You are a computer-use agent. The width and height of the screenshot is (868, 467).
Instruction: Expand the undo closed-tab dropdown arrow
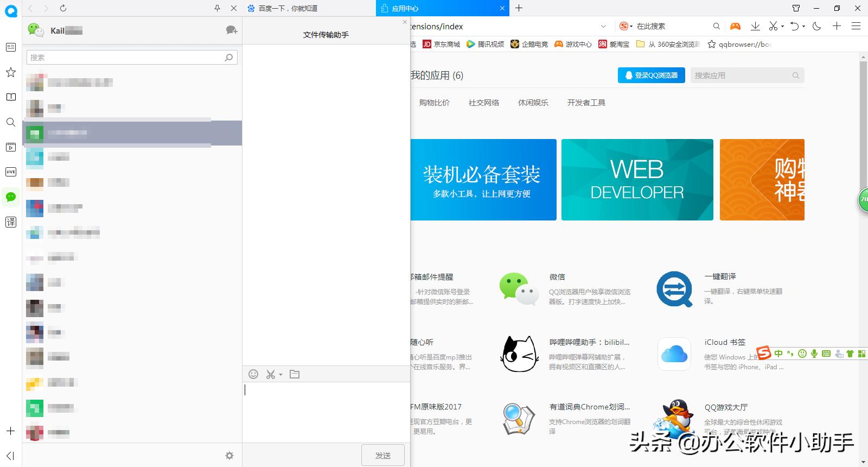pyautogui.click(x=803, y=26)
